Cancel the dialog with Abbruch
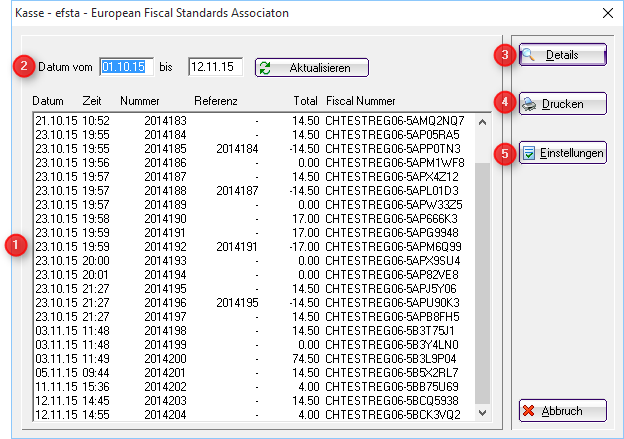The height and width of the screenshot is (439, 624). point(563,410)
